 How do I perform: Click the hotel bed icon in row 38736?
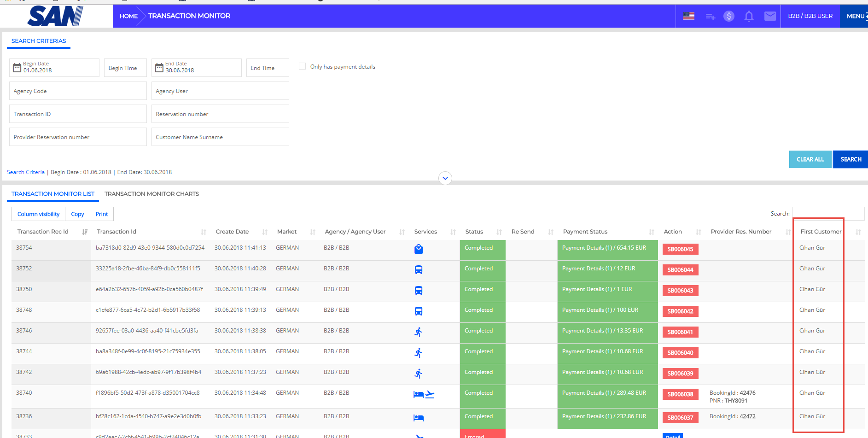click(x=418, y=418)
